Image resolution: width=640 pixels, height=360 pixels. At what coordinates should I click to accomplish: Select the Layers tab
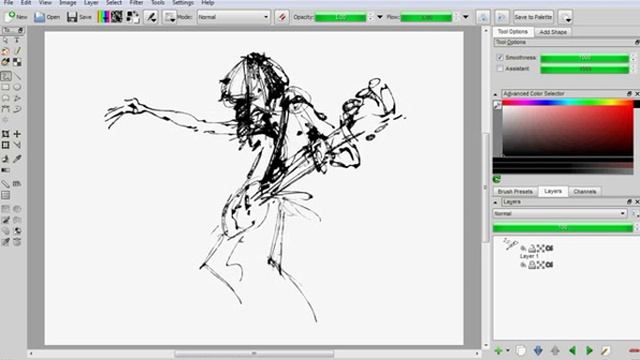coord(553,191)
